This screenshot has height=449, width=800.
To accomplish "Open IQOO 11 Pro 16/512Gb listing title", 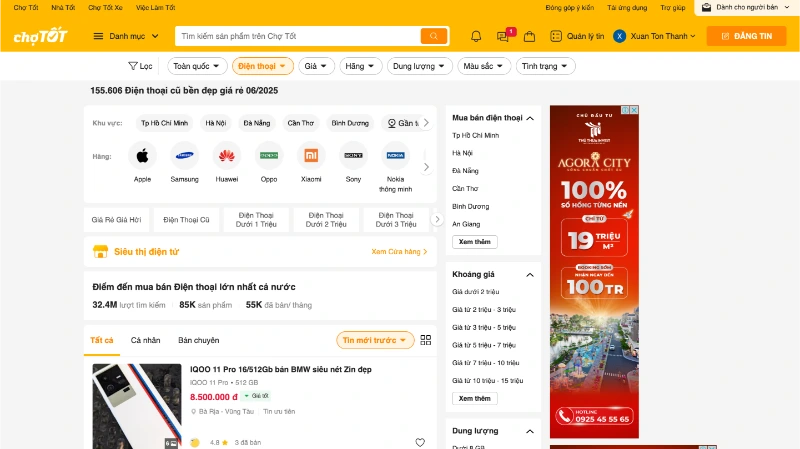I will 281,369.
